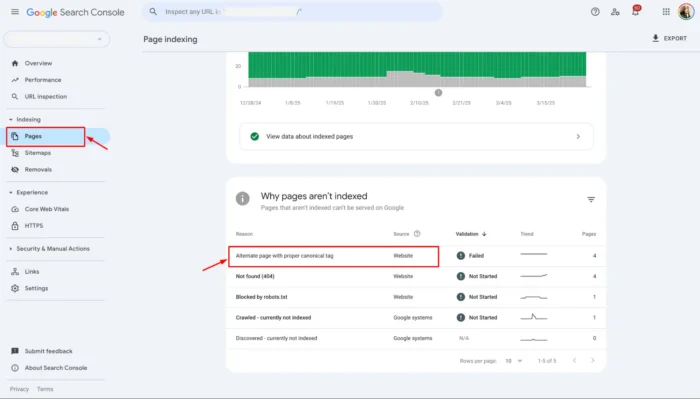Click the Reason column header

click(x=244, y=234)
